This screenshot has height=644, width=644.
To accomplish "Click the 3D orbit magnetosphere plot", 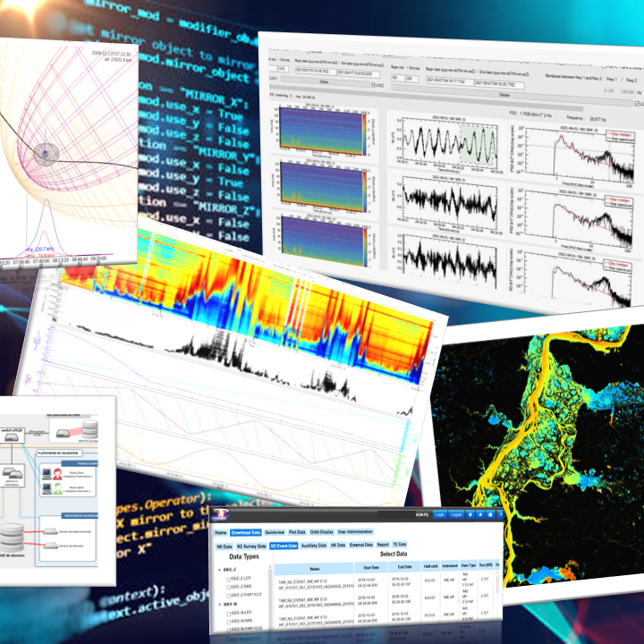I will coord(69,136).
